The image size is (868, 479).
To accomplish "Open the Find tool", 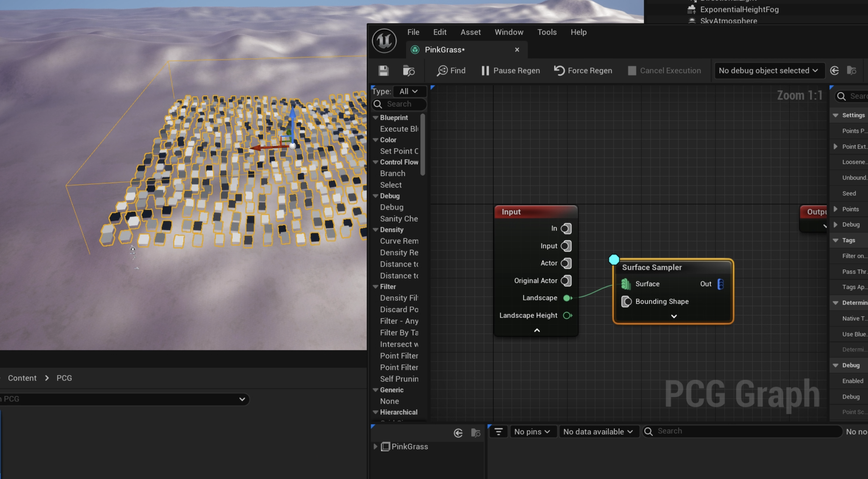I will (451, 71).
